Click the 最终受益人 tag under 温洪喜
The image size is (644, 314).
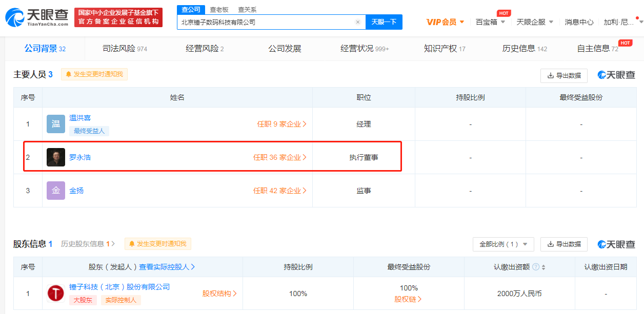click(x=89, y=131)
